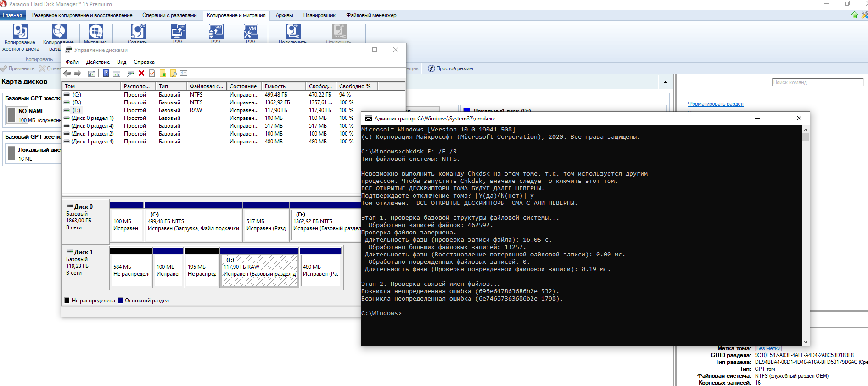Sort by the Емкость column header
This screenshot has width=868, height=386.
pos(284,86)
